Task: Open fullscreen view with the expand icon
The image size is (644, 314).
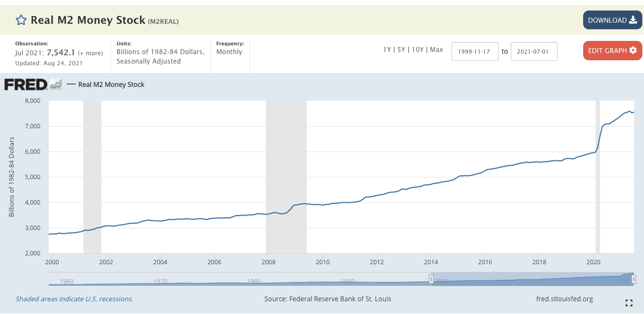Action: [x=629, y=302]
